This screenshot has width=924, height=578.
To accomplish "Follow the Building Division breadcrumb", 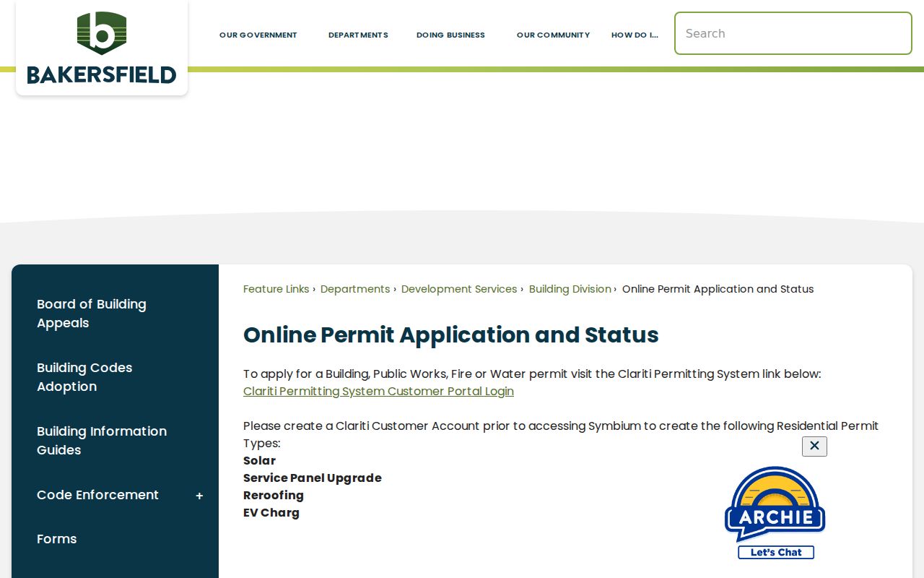I will (570, 289).
